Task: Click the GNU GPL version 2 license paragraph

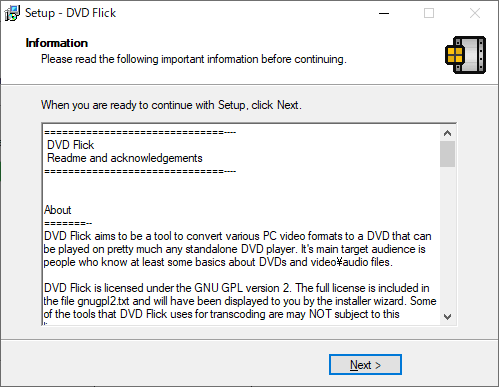Action: coord(240,301)
